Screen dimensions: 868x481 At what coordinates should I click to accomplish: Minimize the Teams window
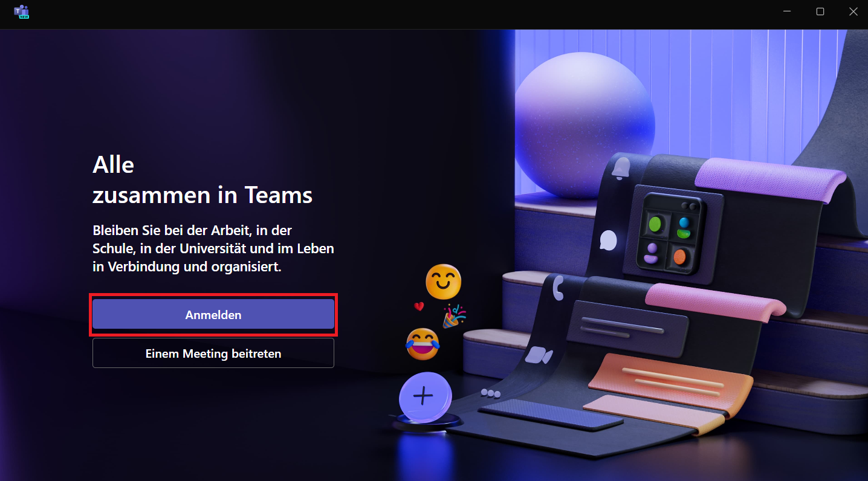coord(787,11)
